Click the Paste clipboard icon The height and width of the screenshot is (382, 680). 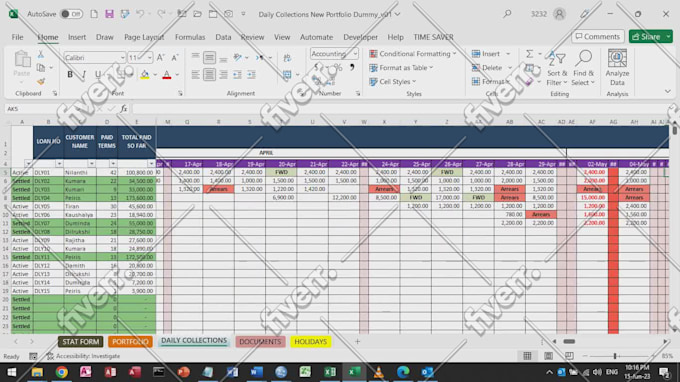point(22,59)
